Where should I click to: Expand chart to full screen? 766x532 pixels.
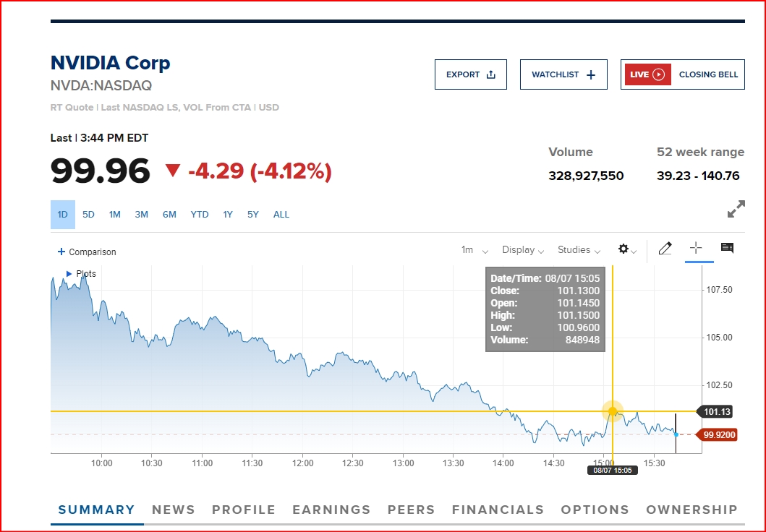(x=736, y=210)
